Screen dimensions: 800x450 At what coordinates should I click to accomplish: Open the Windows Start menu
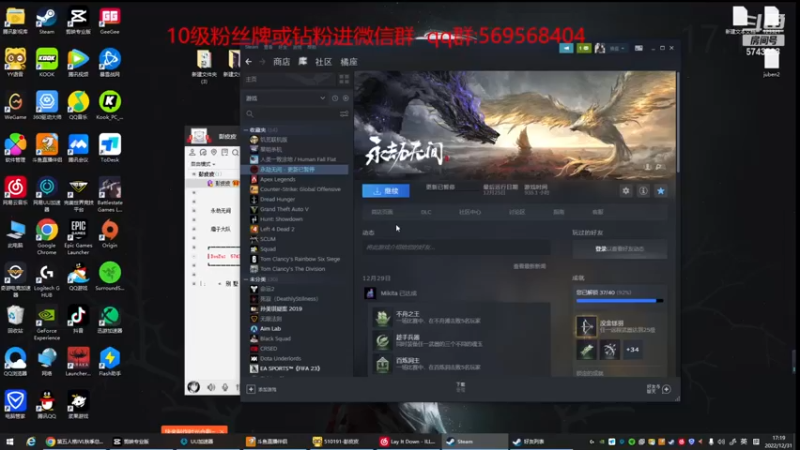(9, 442)
